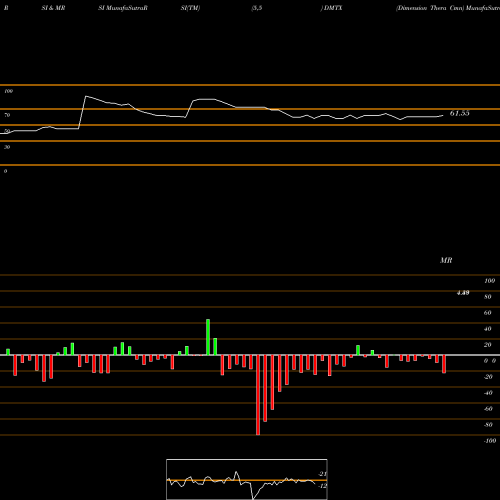Click the -21 value in the mini chart

(322, 474)
